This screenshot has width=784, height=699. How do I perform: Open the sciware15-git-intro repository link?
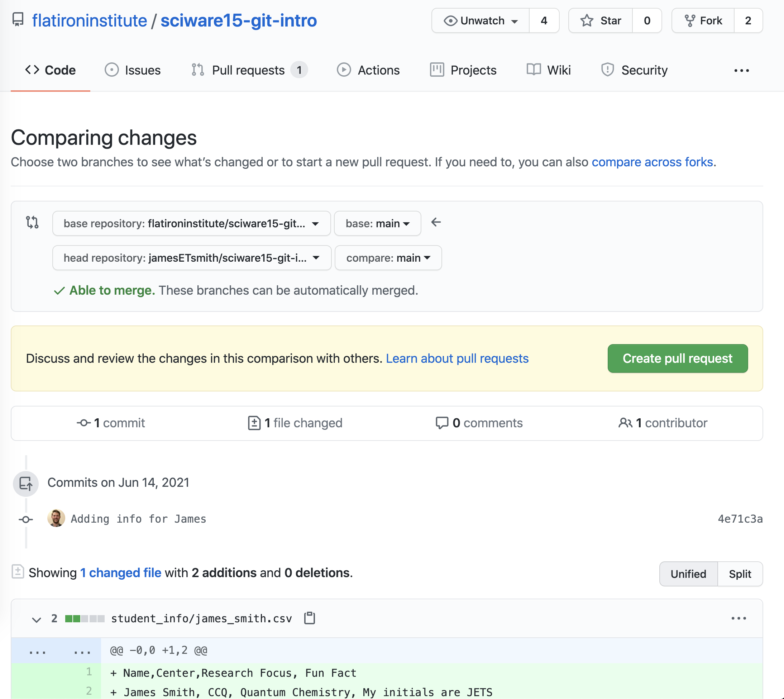(238, 20)
